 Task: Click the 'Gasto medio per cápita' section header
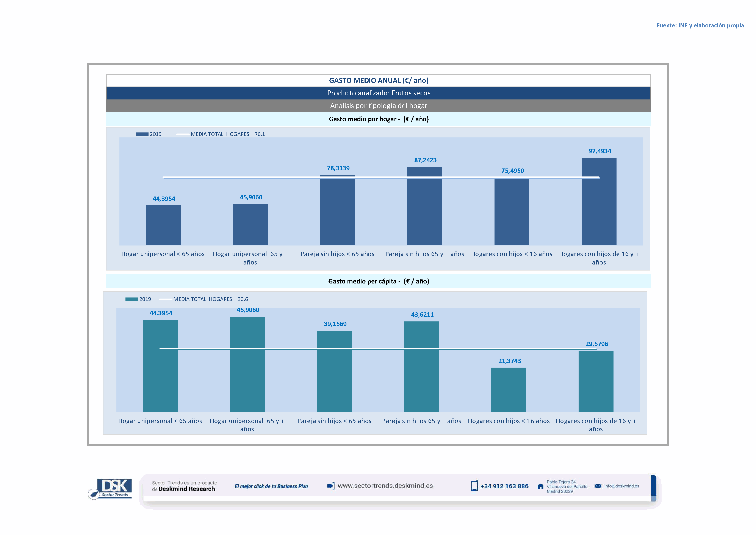click(378, 281)
